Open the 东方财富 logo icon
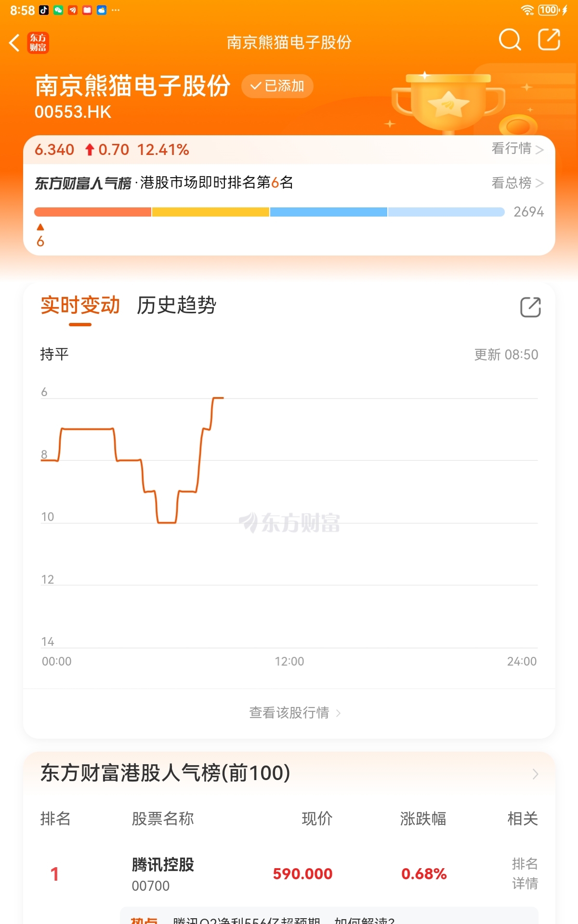This screenshot has width=578, height=924. point(38,42)
